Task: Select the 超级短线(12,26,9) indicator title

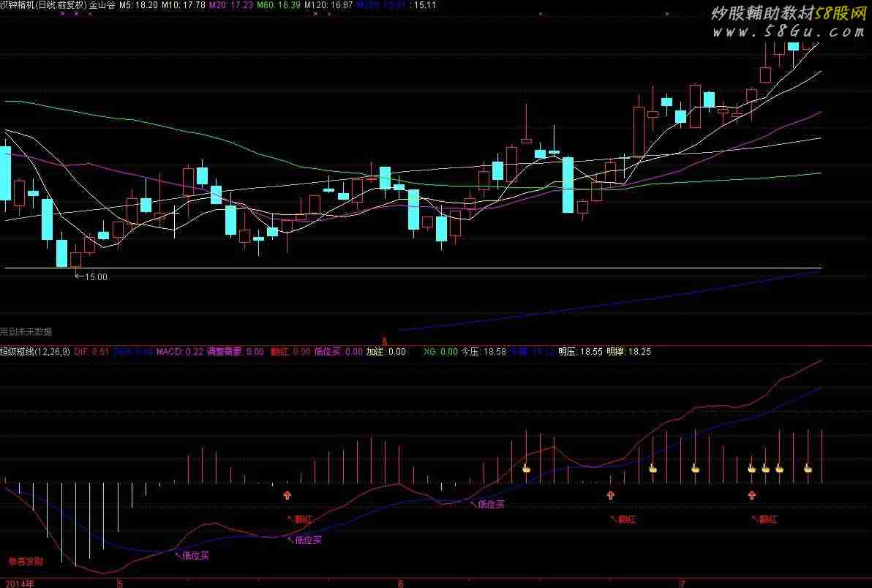Action: tap(35, 352)
